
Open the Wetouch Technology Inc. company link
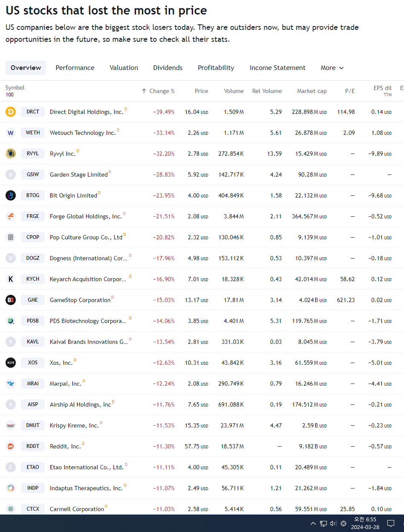click(83, 133)
